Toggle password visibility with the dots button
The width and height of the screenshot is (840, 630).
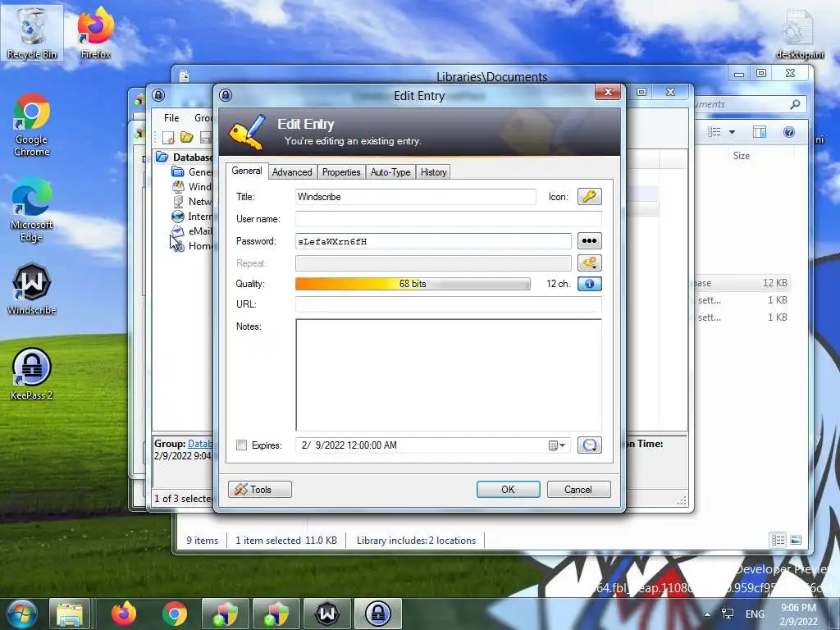point(589,241)
